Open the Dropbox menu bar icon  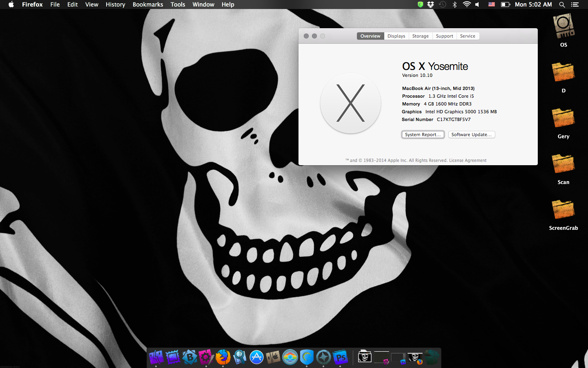tap(430, 4)
